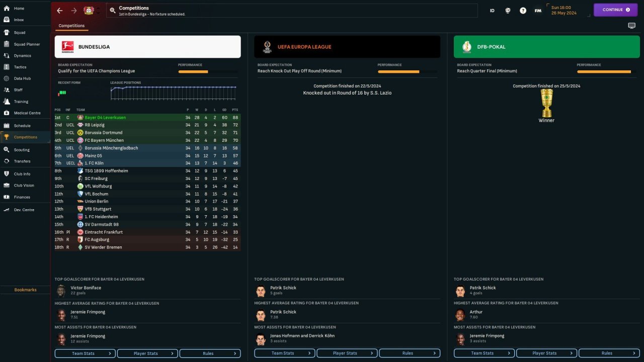
Task: Open Club Vision in the sidebar
Action: tap(25, 186)
